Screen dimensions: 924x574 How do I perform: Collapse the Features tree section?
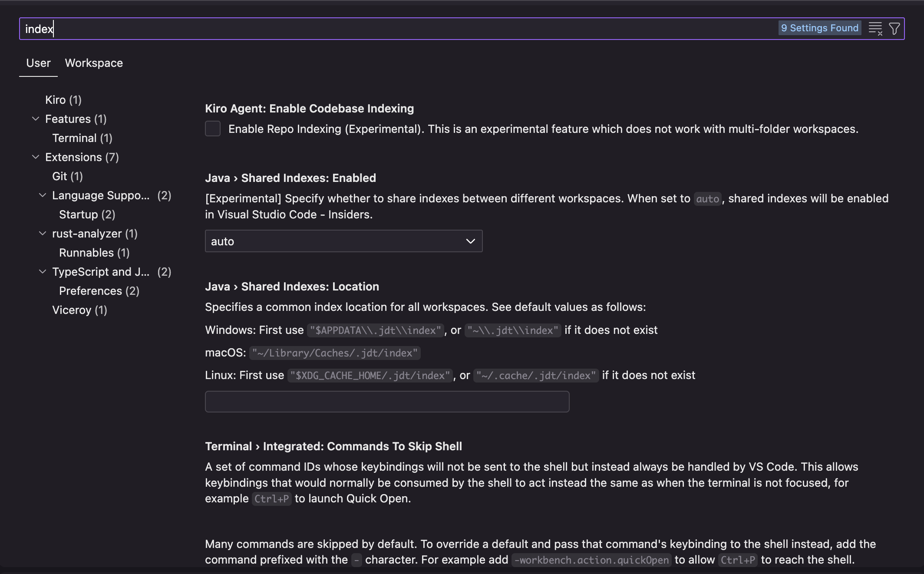pos(35,119)
